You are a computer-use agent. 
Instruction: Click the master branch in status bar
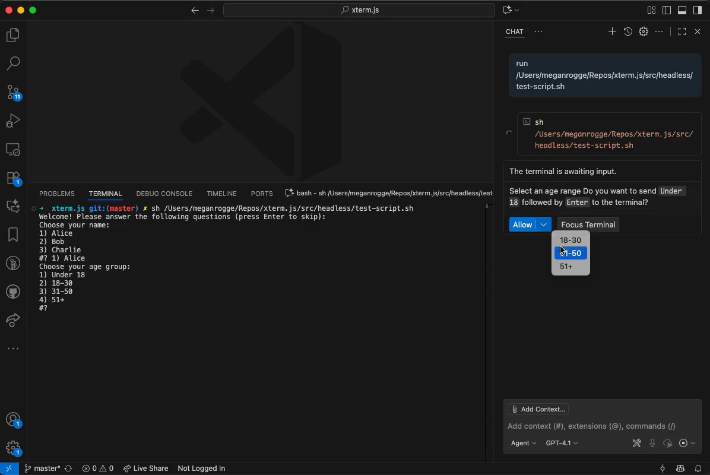(42, 468)
